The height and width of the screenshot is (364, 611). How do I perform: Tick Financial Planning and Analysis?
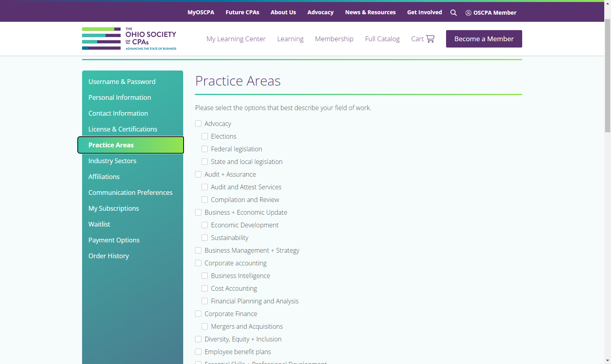pyautogui.click(x=205, y=301)
